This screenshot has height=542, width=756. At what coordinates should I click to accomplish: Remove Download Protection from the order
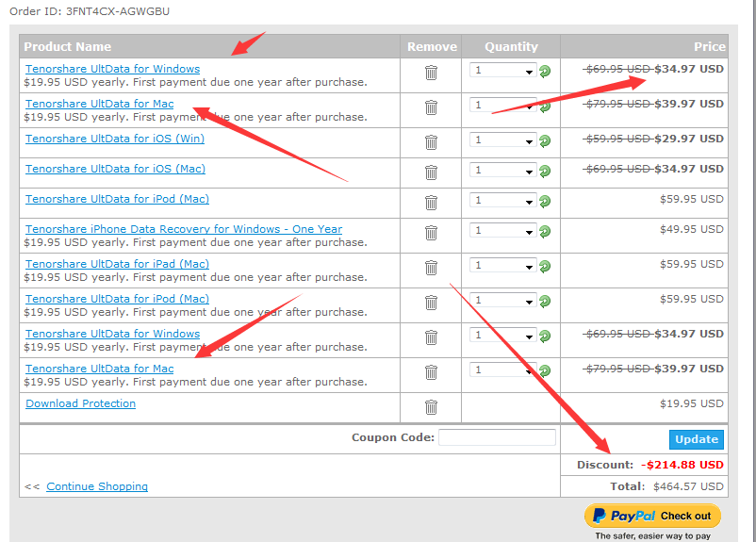point(431,407)
